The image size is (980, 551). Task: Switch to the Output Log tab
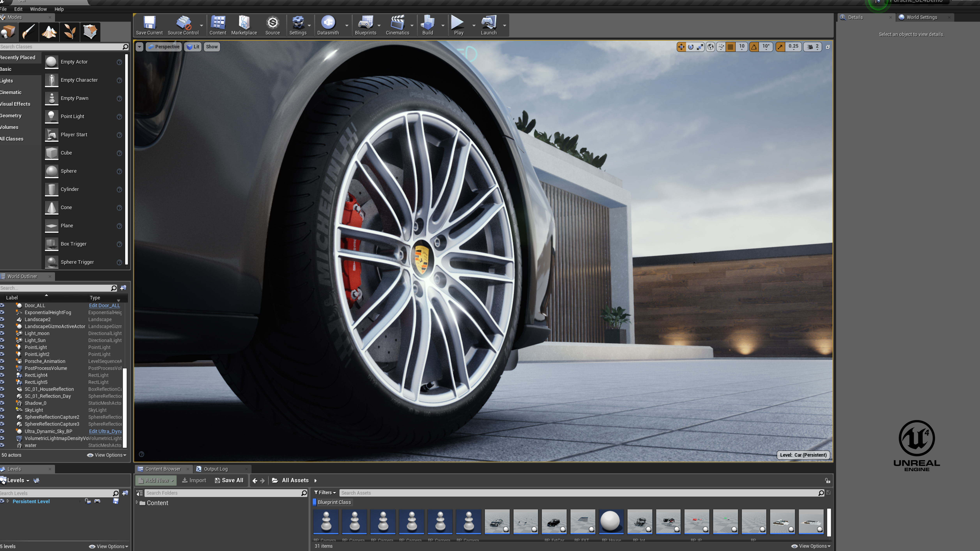216,469
